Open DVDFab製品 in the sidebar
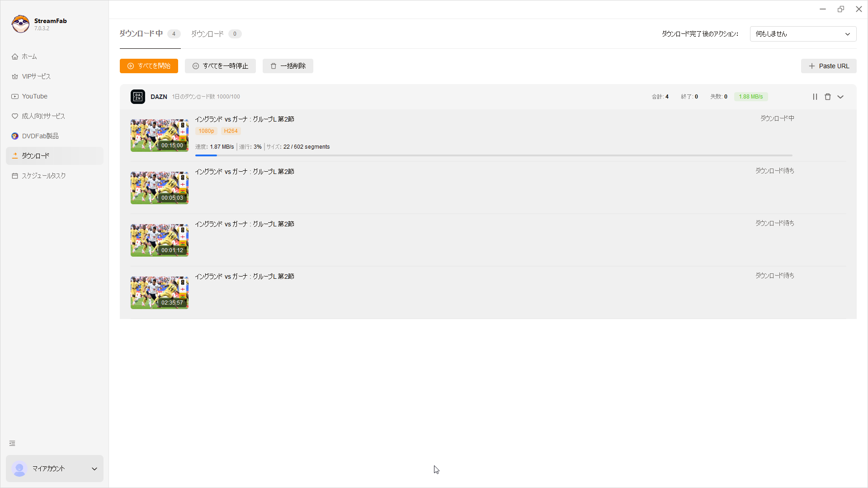The width and height of the screenshot is (868, 488). pyautogui.click(x=54, y=136)
